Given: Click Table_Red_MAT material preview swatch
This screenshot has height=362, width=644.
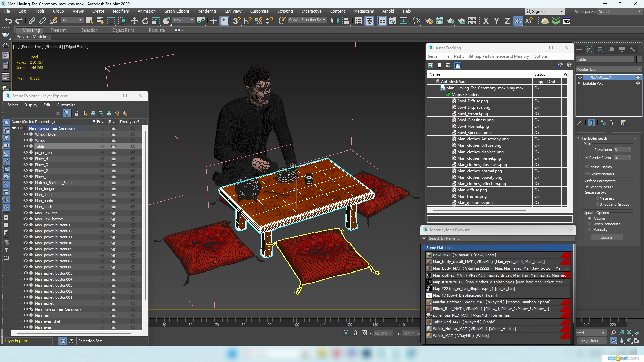Looking at the screenshot, I should tap(429, 322).
